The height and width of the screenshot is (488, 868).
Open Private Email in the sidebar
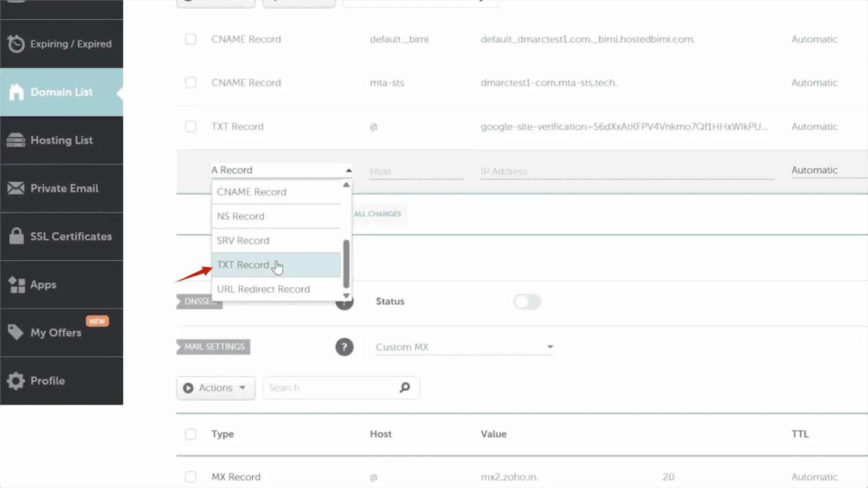pos(61,188)
